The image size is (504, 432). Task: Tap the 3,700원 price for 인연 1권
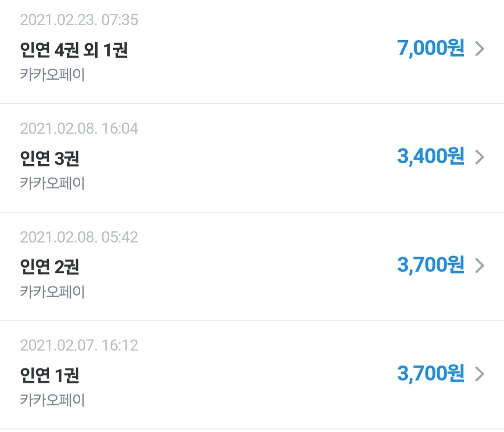pos(431,374)
